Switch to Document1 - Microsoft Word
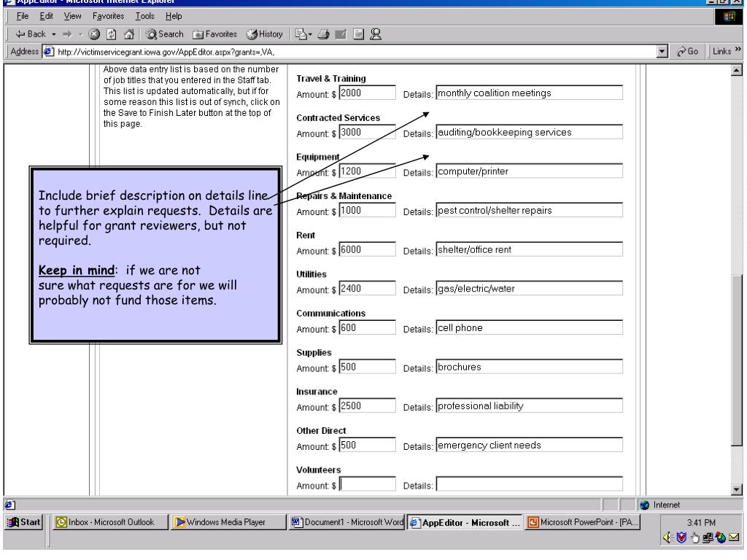Viewport: 747px width, 560px height. [x=347, y=522]
